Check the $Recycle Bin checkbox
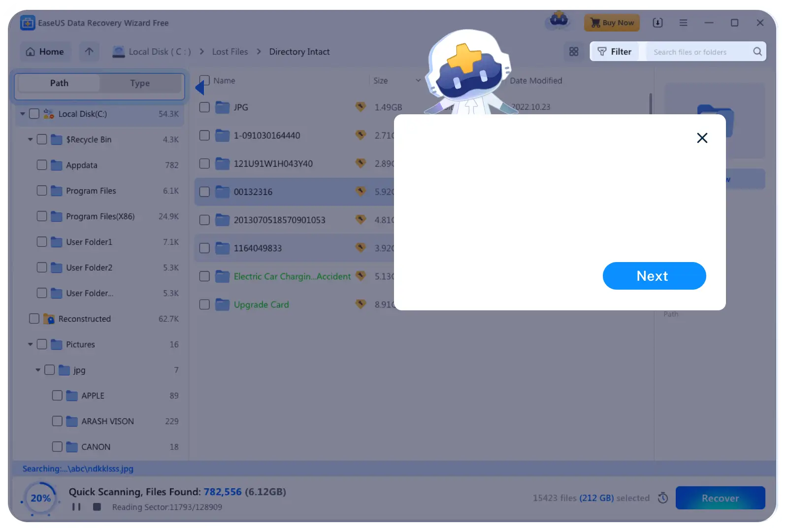This screenshot has height=532, width=788. 42,139
